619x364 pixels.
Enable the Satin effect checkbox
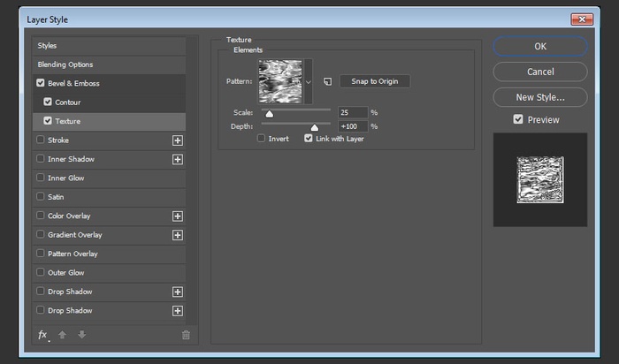pos(40,197)
